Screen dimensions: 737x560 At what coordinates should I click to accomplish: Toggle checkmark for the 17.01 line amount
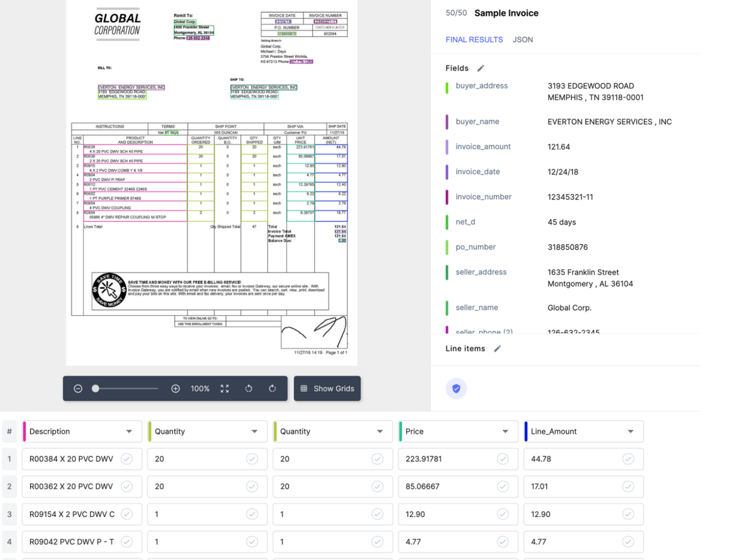click(628, 486)
